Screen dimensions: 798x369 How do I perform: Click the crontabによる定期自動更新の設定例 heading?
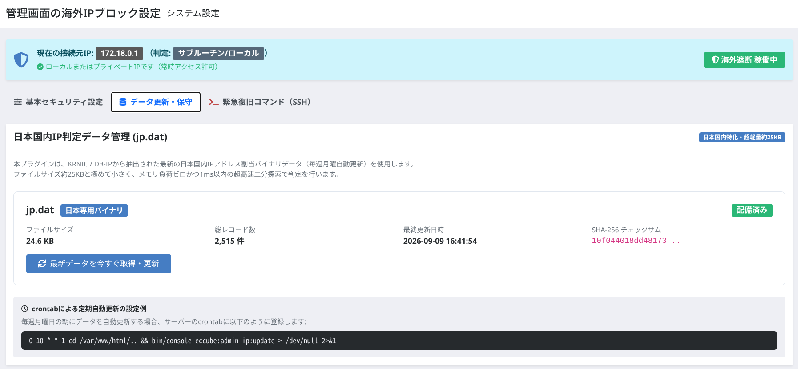tap(89, 308)
